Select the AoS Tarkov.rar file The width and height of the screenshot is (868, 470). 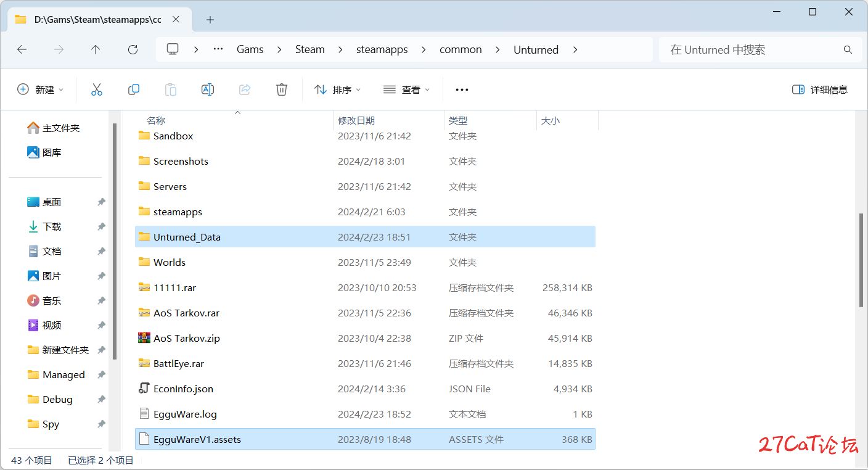(x=365, y=313)
